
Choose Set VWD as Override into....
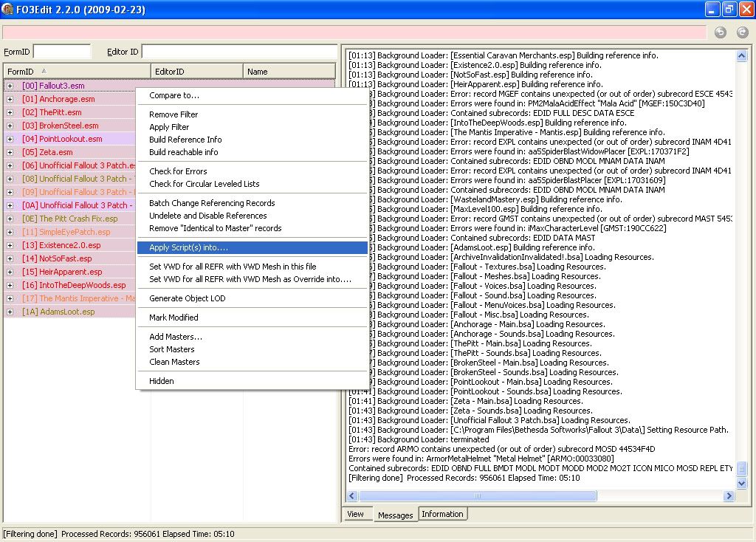tap(252, 279)
